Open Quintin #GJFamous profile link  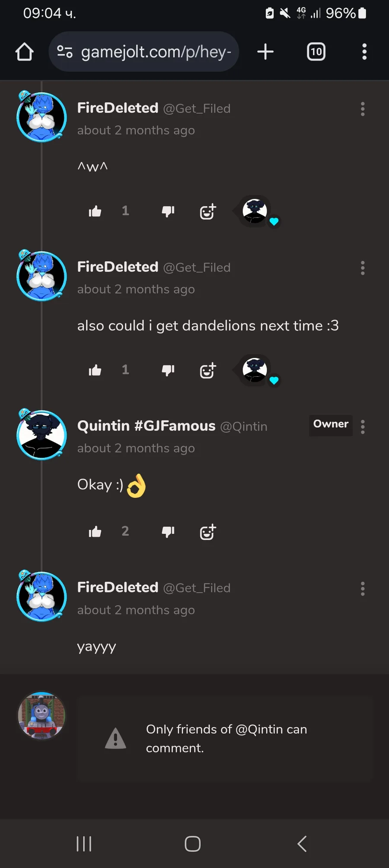point(146,426)
